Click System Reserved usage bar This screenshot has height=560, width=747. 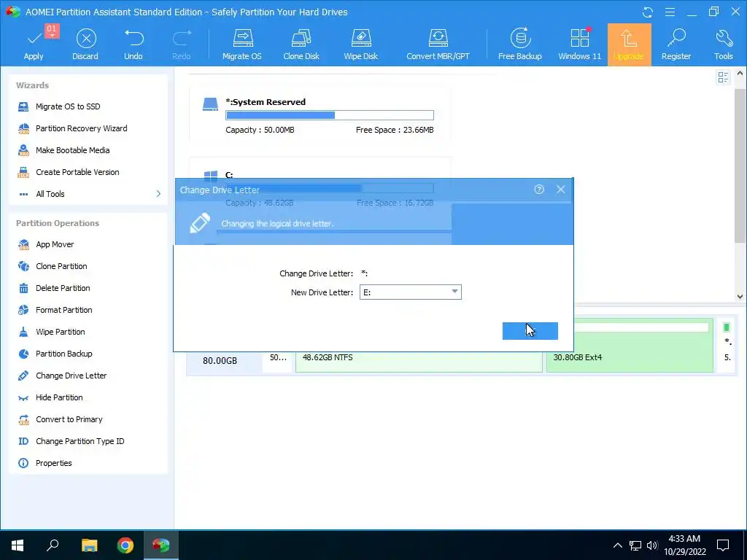click(x=330, y=115)
